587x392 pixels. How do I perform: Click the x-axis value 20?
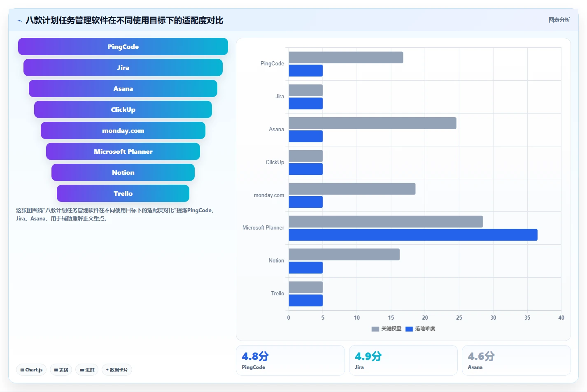click(425, 318)
